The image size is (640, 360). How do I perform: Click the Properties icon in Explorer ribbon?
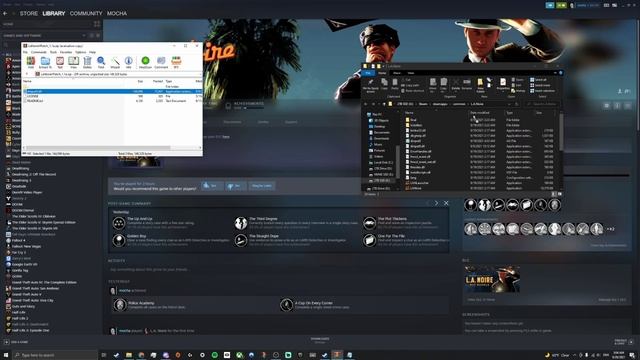[503, 84]
